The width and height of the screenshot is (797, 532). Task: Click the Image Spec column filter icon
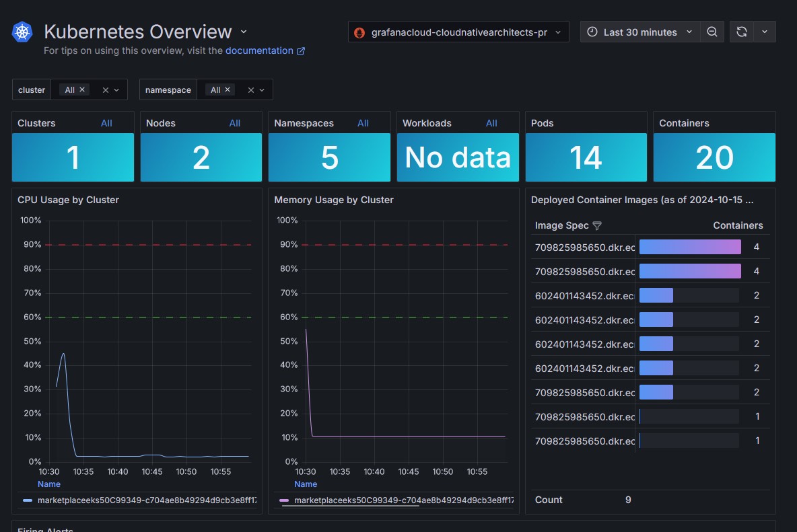[596, 226]
